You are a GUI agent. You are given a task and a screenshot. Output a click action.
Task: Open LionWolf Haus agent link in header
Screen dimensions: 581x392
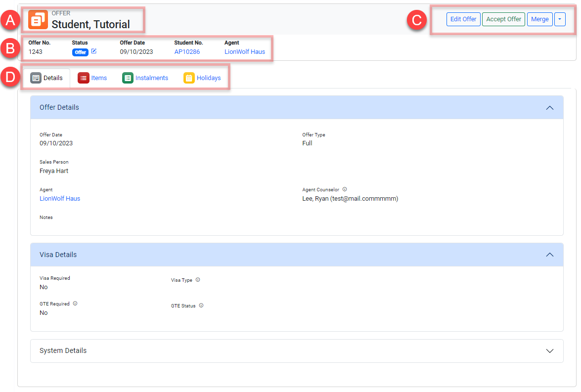point(245,52)
